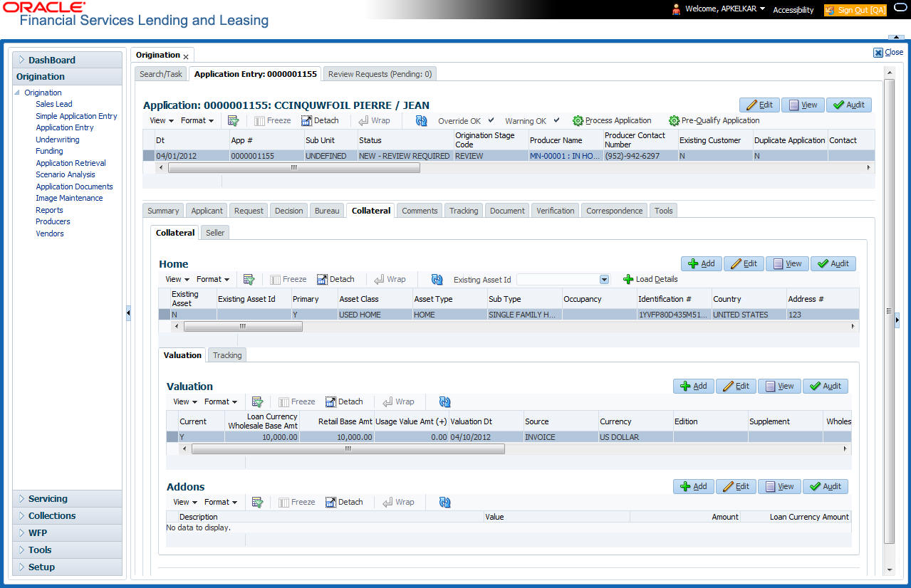This screenshot has height=588, width=911.
Task: Click the Add button in Home section
Action: tap(702, 263)
